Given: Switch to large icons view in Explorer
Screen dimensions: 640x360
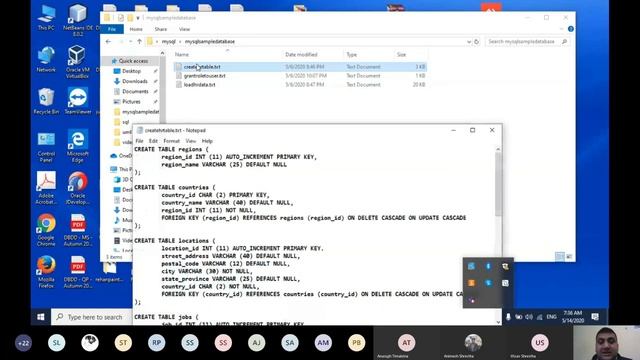Looking at the screenshot, I should [569, 256].
